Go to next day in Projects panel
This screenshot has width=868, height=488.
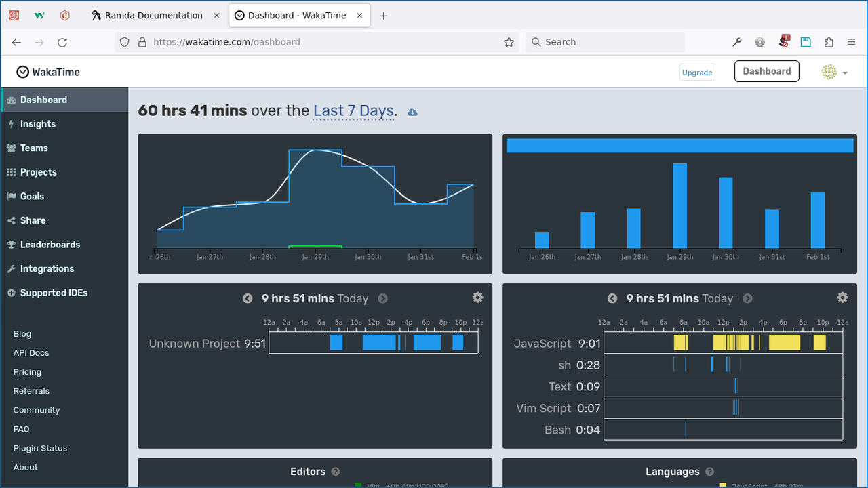382,298
